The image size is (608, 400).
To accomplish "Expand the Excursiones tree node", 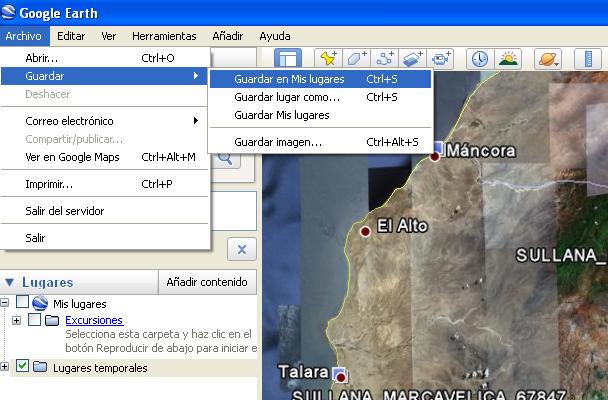I will coord(16,320).
